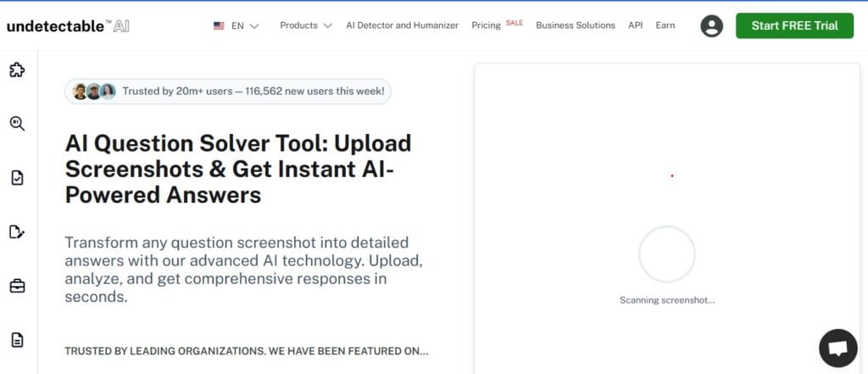Open the document pencil sidebar icon
This screenshot has width=868, height=374.
17,232
